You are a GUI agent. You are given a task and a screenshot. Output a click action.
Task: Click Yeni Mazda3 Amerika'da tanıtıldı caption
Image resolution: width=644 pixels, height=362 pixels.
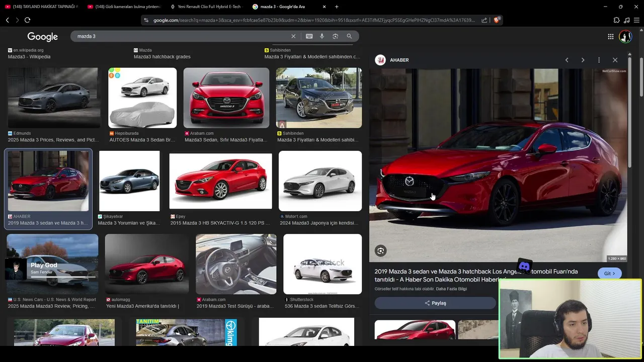[x=142, y=306]
